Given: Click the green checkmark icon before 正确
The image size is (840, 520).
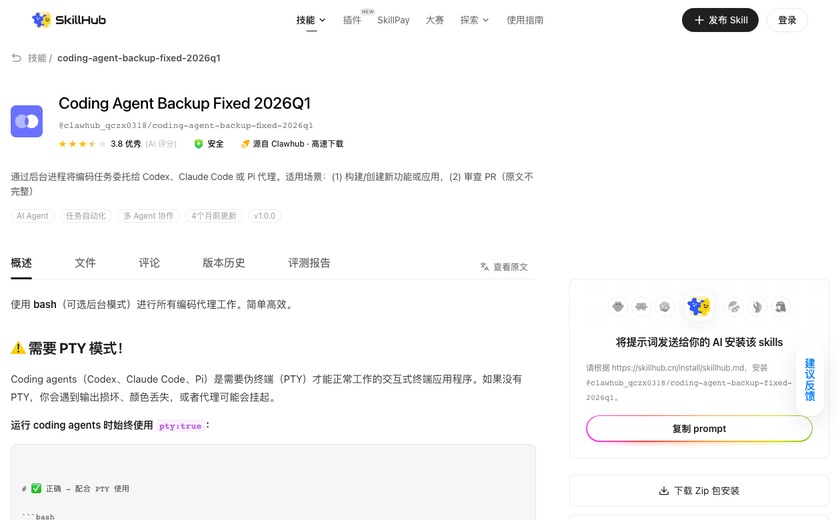Looking at the screenshot, I should pos(36,488).
